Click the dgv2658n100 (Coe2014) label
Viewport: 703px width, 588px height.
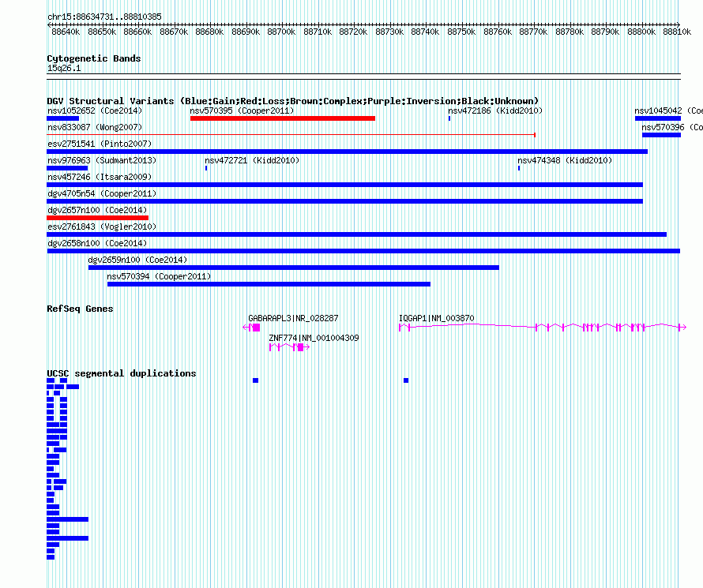pos(97,243)
